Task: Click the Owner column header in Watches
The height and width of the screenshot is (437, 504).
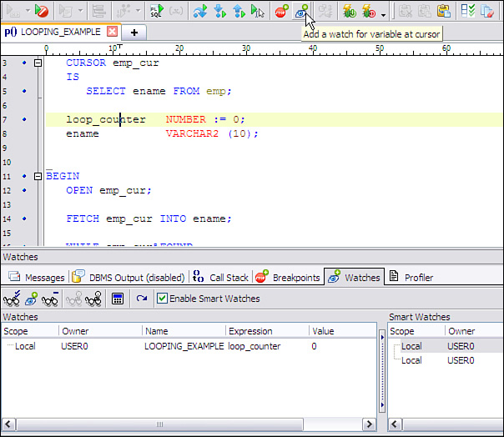Action: click(100, 331)
